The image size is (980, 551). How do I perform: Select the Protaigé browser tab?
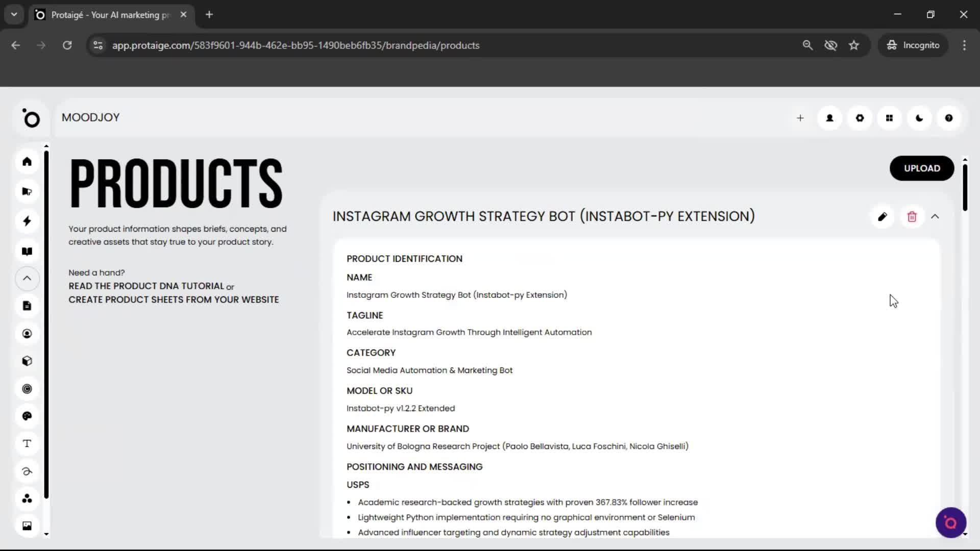pyautogui.click(x=102, y=14)
